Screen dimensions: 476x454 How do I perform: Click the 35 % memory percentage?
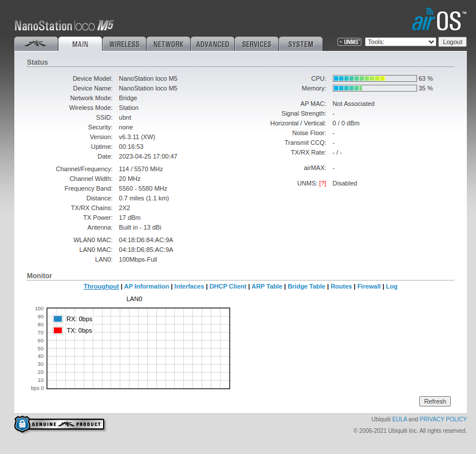pyautogui.click(x=426, y=88)
